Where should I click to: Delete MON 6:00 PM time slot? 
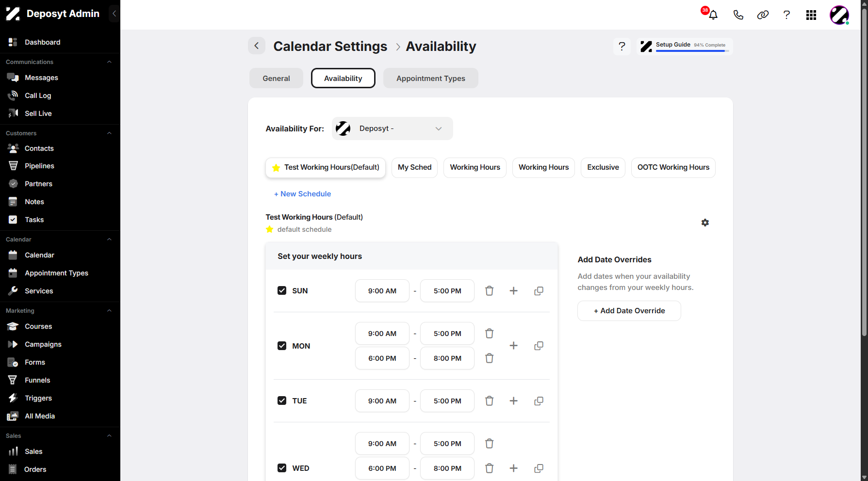(490, 358)
